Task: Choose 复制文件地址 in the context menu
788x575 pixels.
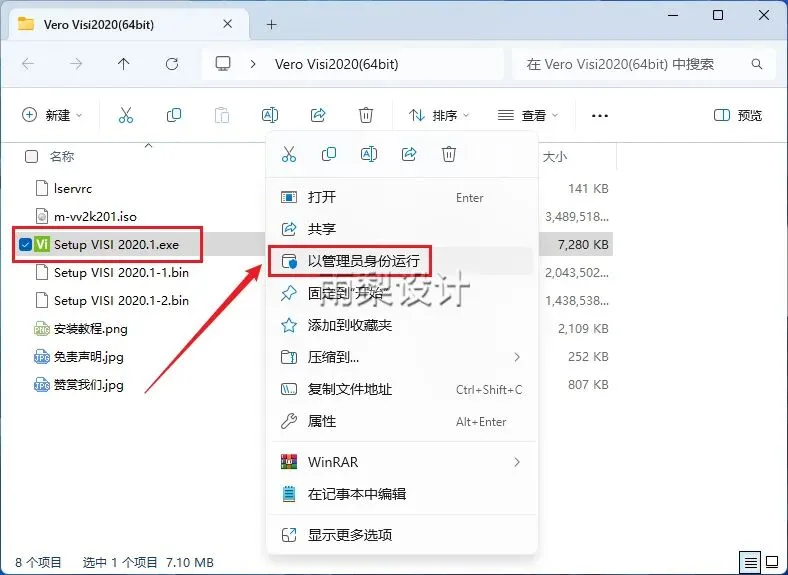Action: pyautogui.click(x=402, y=390)
